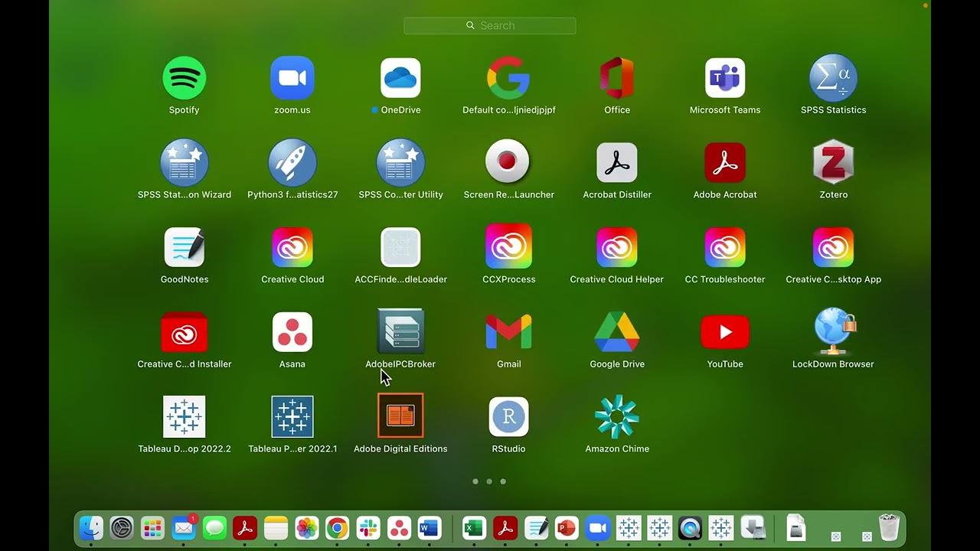Open GoodNotes in the Launchpad grid
Viewport: 980px width, 551px height.
coord(185,247)
